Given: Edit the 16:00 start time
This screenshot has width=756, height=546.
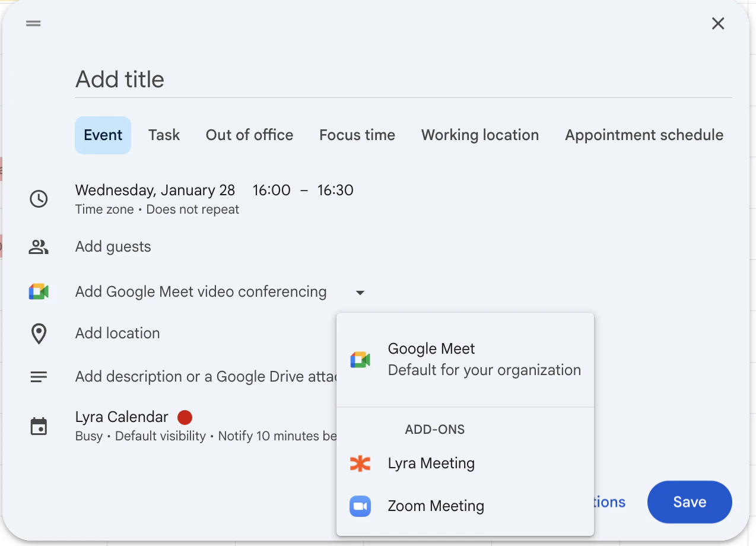Looking at the screenshot, I should coord(272,191).
